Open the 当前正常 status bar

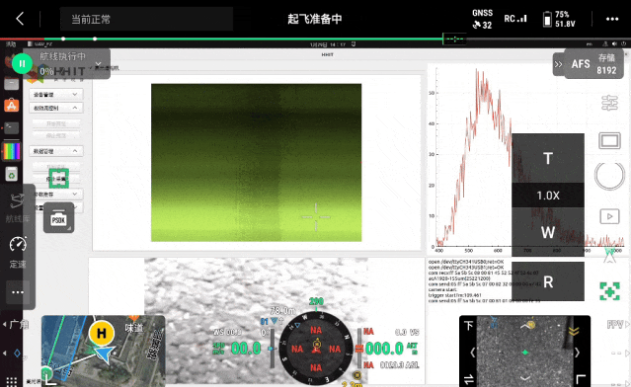(x=146, y=19)
